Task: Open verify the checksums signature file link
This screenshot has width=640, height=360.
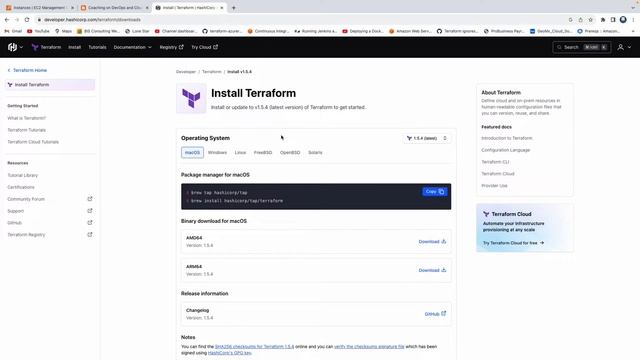Action: pos(369,347)
